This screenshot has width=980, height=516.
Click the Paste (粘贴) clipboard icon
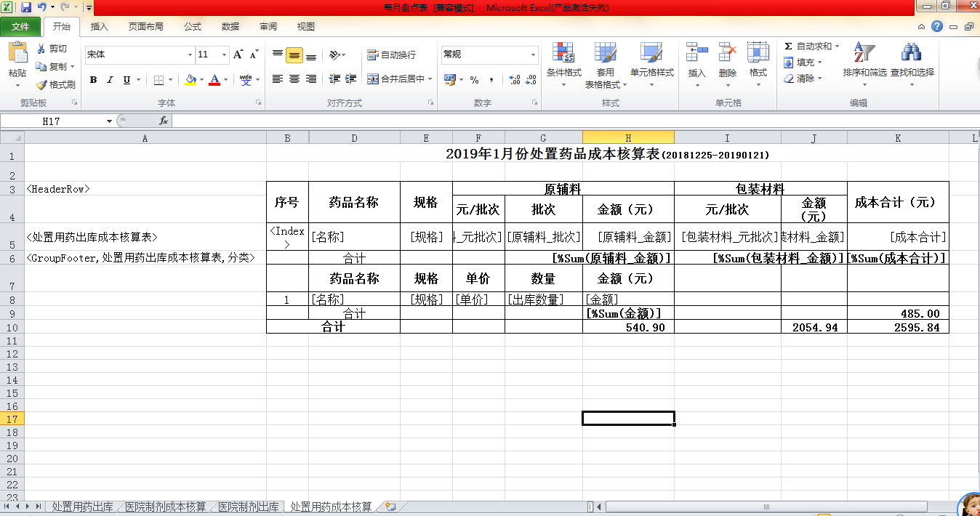pos(17,53)
